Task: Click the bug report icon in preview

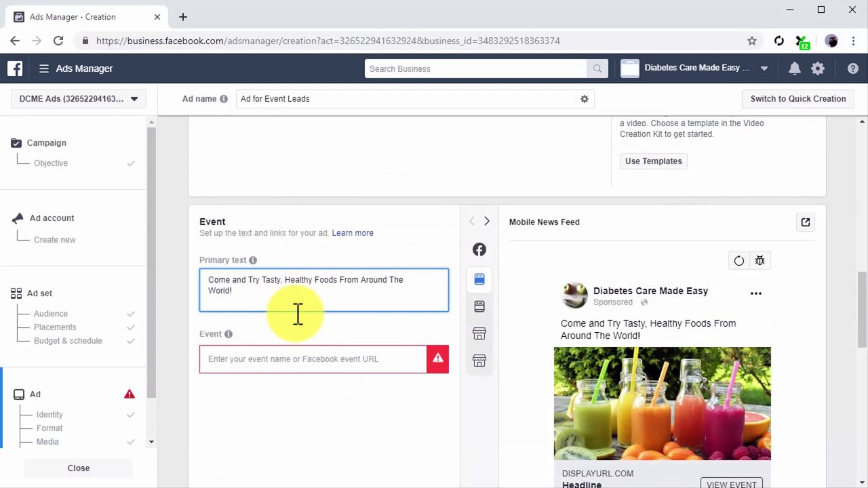Action: click(759, 261)
